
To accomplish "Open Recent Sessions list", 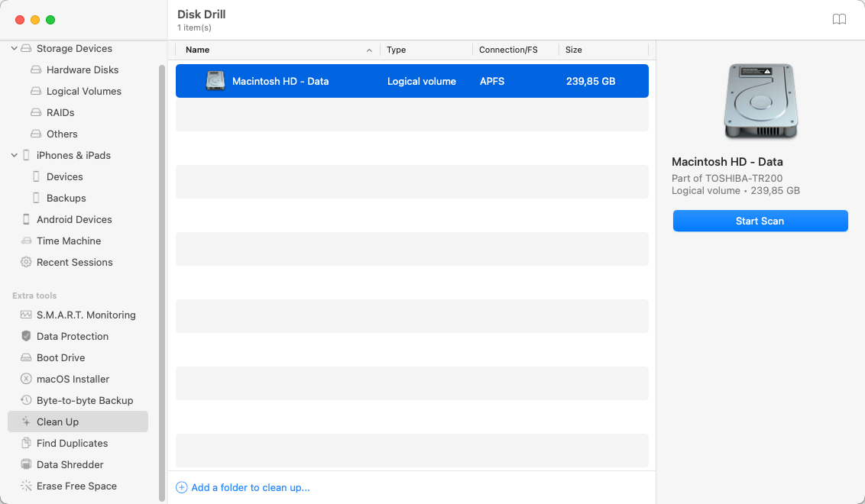I will click(x=74, y=262).
